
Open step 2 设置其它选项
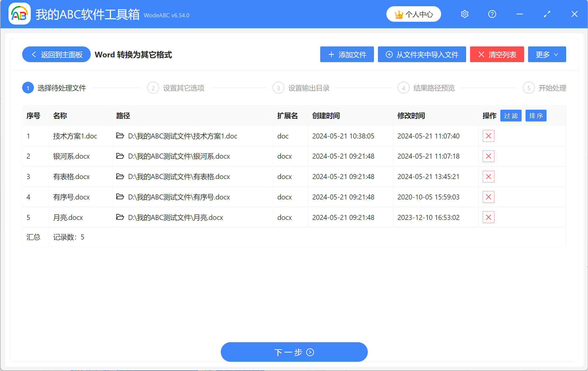[153, 88]
